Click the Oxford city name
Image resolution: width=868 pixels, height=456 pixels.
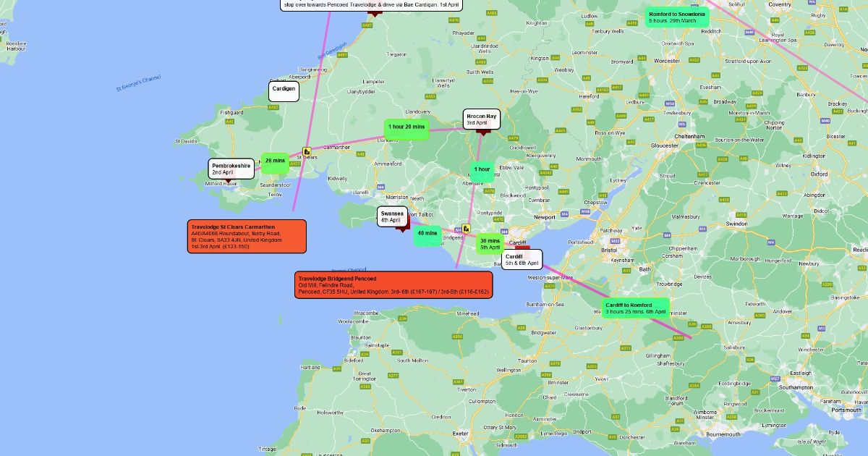(x=819, y=174)
